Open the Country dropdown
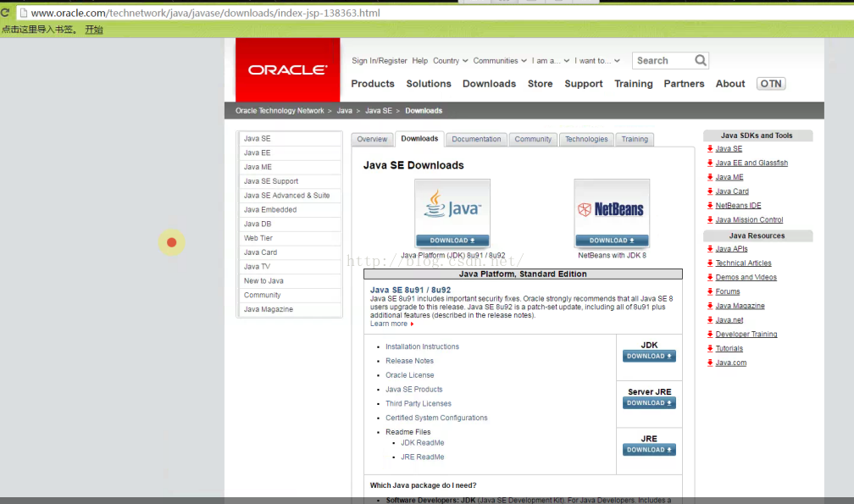The image size is (854, 504). point(450,60)
